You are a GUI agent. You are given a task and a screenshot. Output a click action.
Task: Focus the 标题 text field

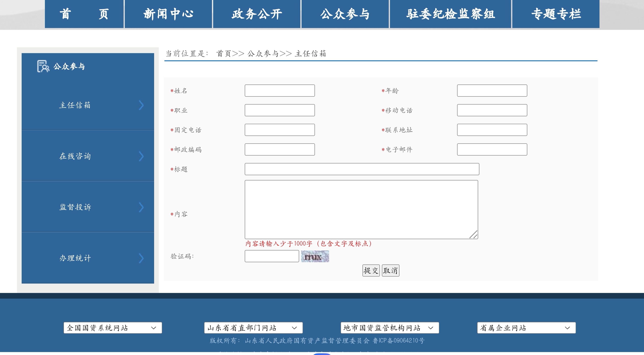(362, 169)
